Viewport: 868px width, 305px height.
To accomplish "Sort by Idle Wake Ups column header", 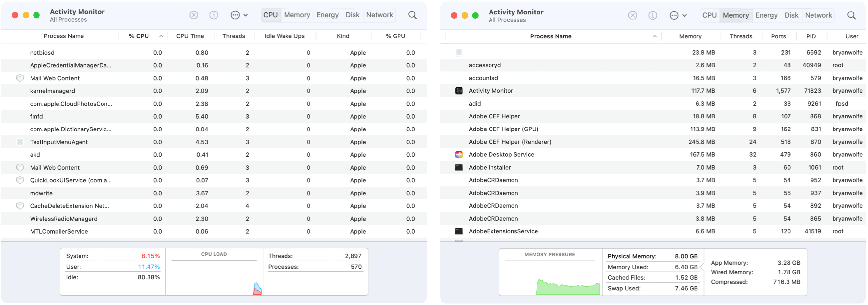I will point(285,36).
